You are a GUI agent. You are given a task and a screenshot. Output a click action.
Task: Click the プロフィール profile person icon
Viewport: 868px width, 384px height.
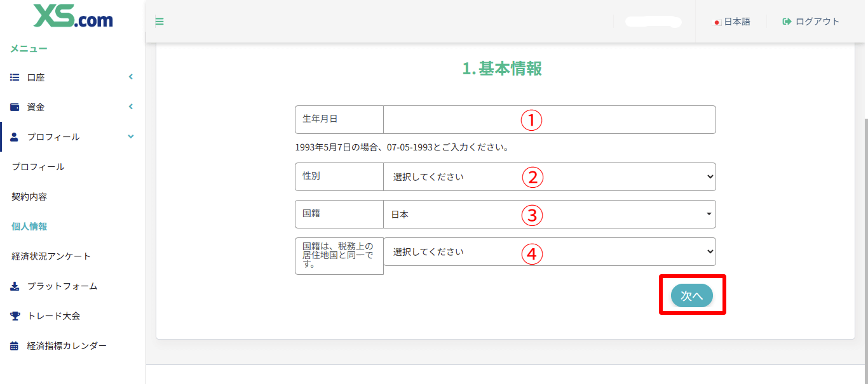pos(14,136)
